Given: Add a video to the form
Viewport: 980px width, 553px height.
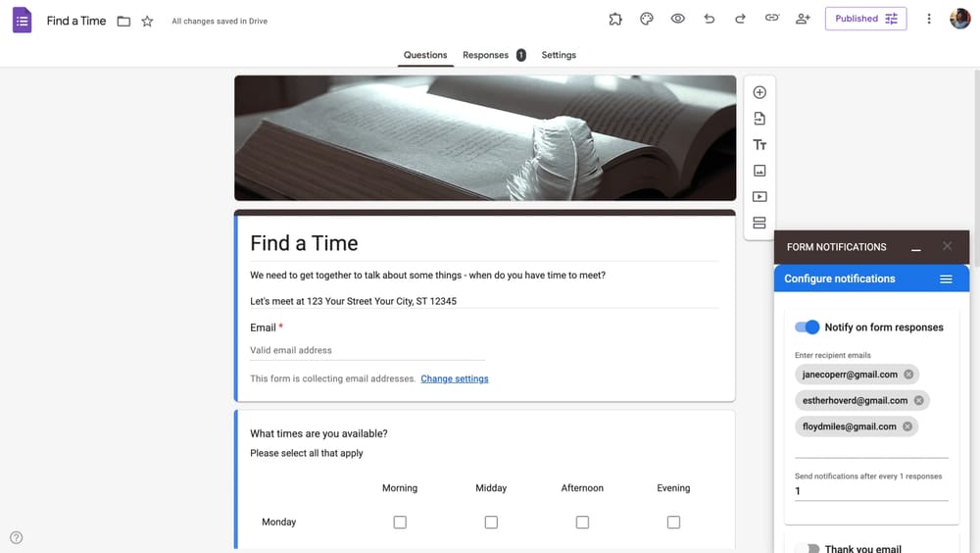Looking at the screenshot, I should (759, 197).
